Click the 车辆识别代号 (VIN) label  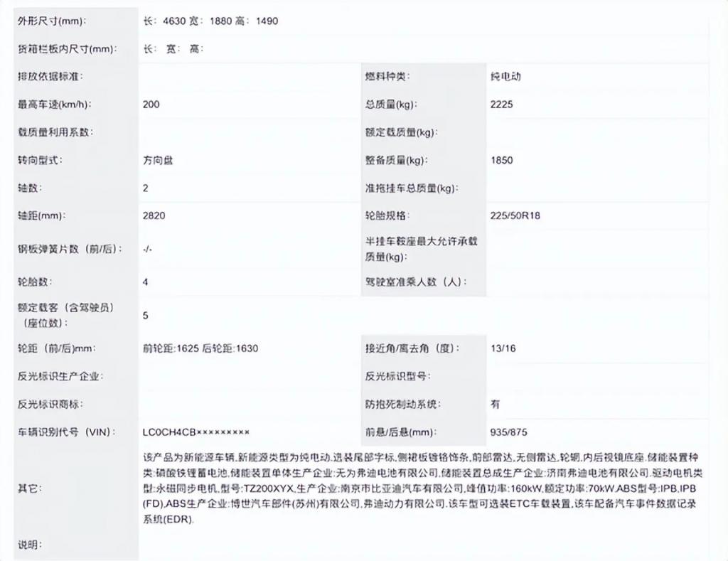click(66, 432)
